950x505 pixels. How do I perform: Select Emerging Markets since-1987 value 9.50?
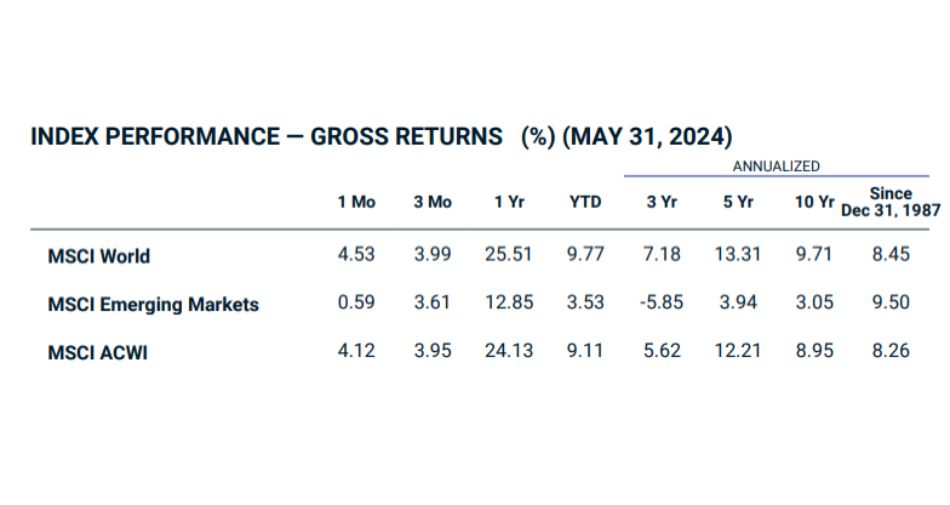890,302
